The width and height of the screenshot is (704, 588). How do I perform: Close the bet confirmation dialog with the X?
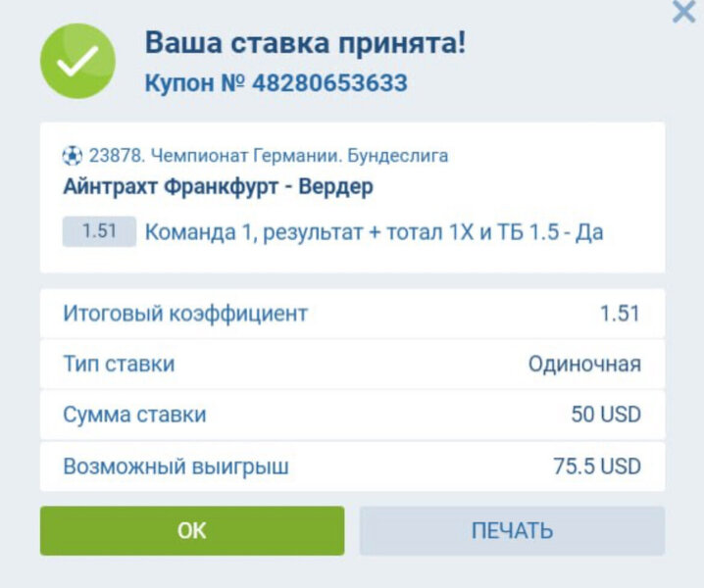pos(682,14)
